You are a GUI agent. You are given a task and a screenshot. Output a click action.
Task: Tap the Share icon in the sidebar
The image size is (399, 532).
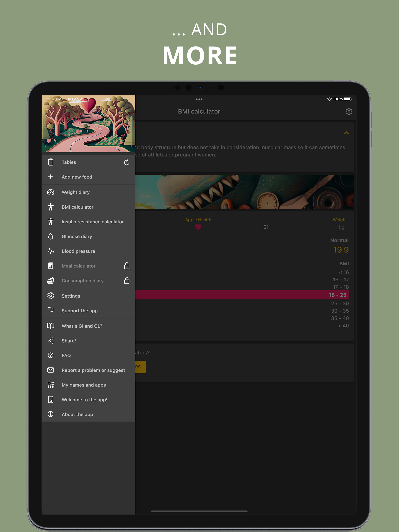(51, 341)
